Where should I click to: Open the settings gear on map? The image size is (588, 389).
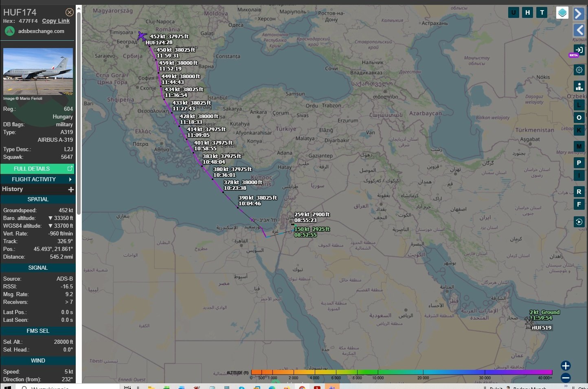[x=579, y=70]
